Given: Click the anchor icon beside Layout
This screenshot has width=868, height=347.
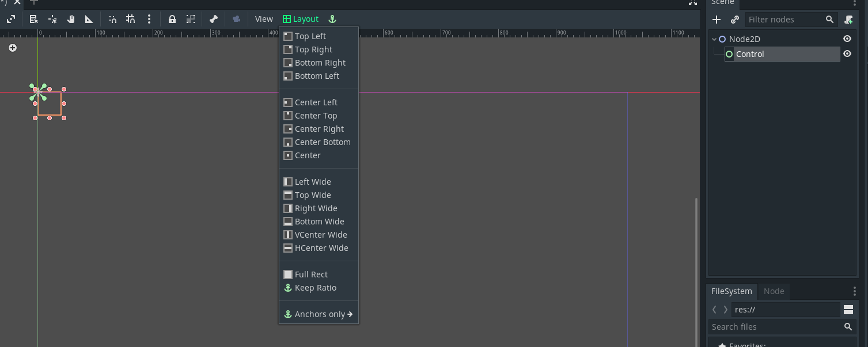Looking at the screenshot, I should point(332,18).
